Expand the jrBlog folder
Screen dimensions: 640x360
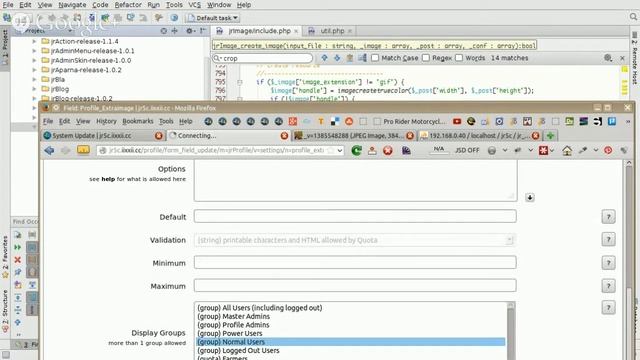(34, 89)
